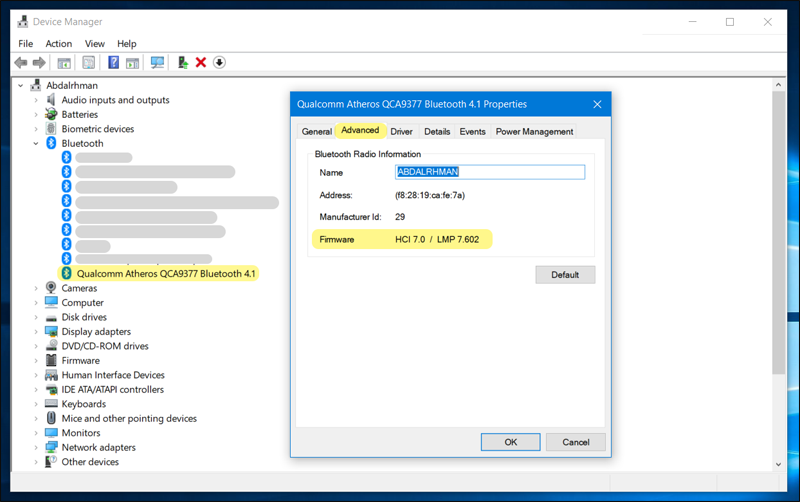Select the Human Interface Devices icon
This screenshot has width=800, height=502.
(x=51, y=375)
